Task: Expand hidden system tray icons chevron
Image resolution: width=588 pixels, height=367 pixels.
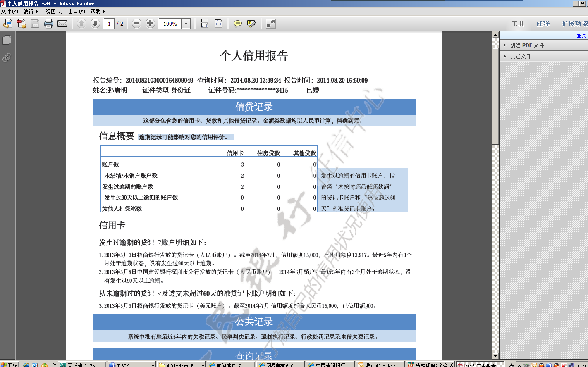Action: tap(519, 365)
